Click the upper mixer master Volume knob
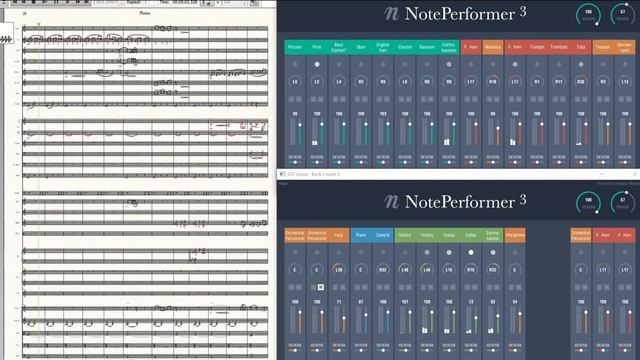This screenshot has height=360, width=640. pos(588,15)
